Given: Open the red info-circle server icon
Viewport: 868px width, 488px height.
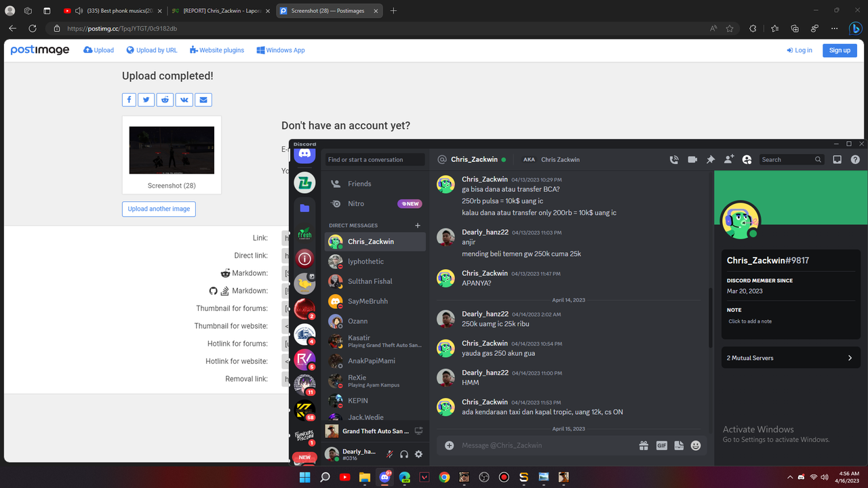Looking at the screenshot, I should [304, 259].
